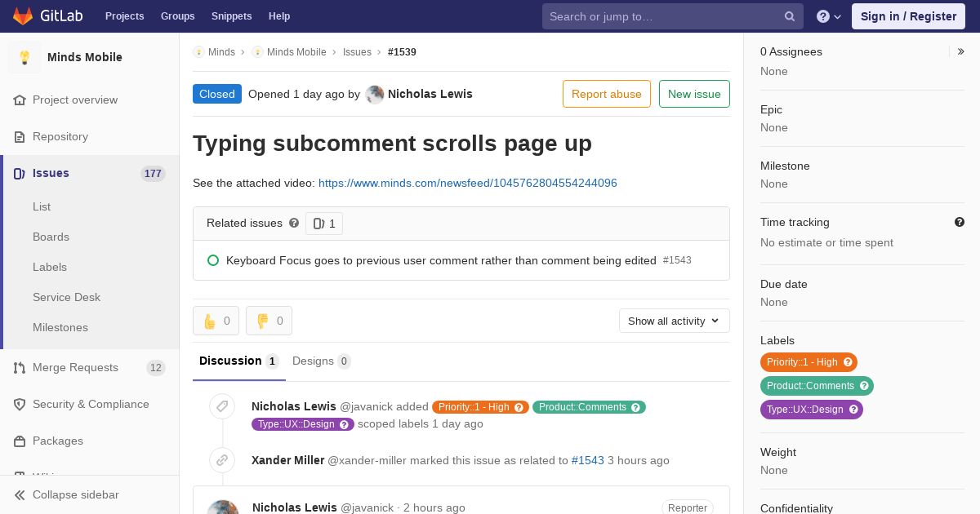Click Sign in / Register button
This screenshot has height=514, width=980.
[908, 16]
